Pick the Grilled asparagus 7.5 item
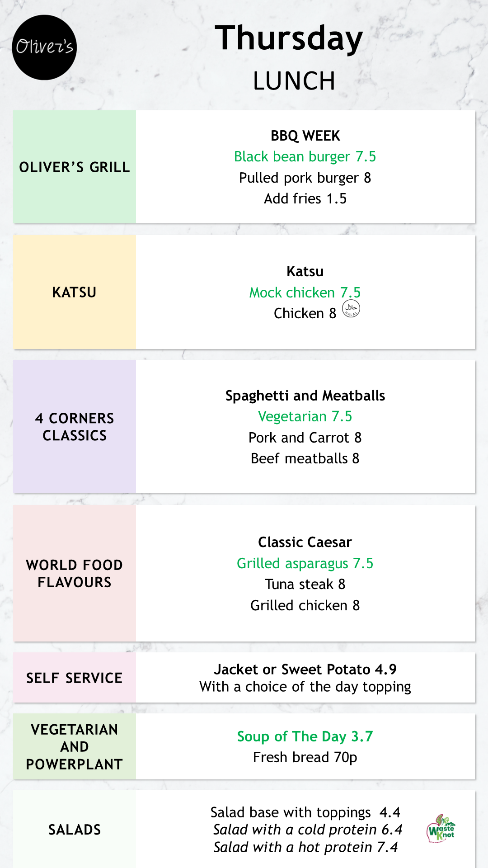Screen dimensions: 488x868 (x=305, y=563)
